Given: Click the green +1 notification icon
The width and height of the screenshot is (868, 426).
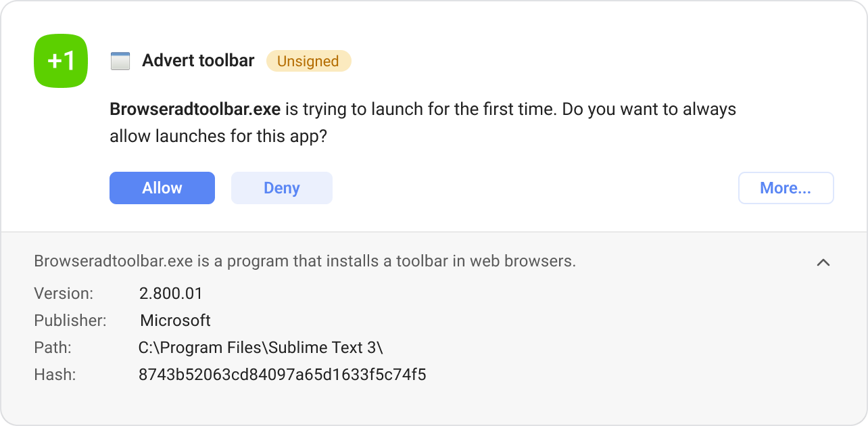Looking at the screenshot, I should (61, 61).
